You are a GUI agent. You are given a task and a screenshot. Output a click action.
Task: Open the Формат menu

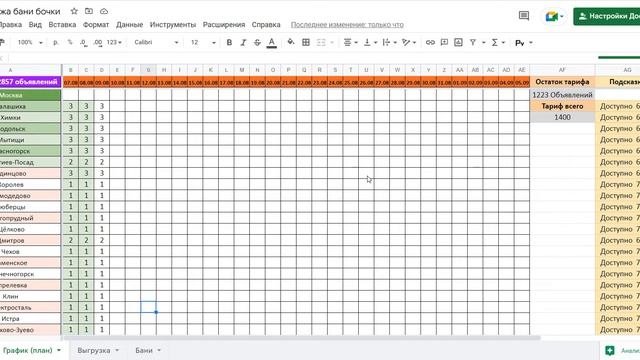tap(96, 24)
